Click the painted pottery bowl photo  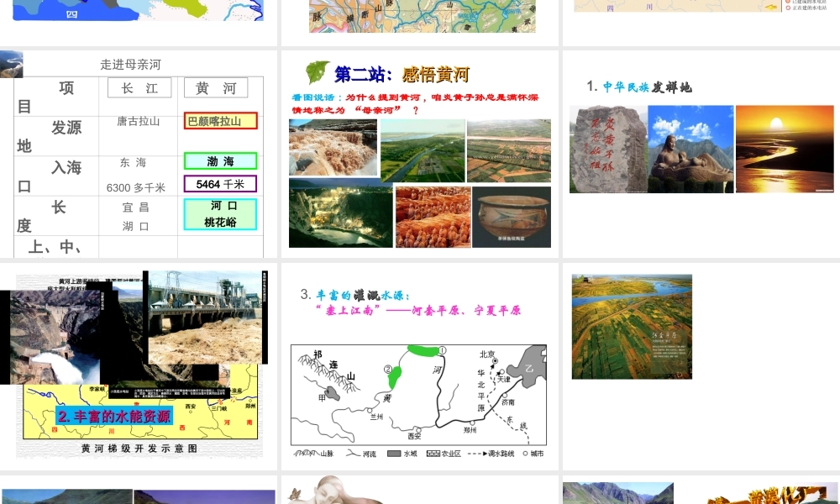click(x=512, y=217)
